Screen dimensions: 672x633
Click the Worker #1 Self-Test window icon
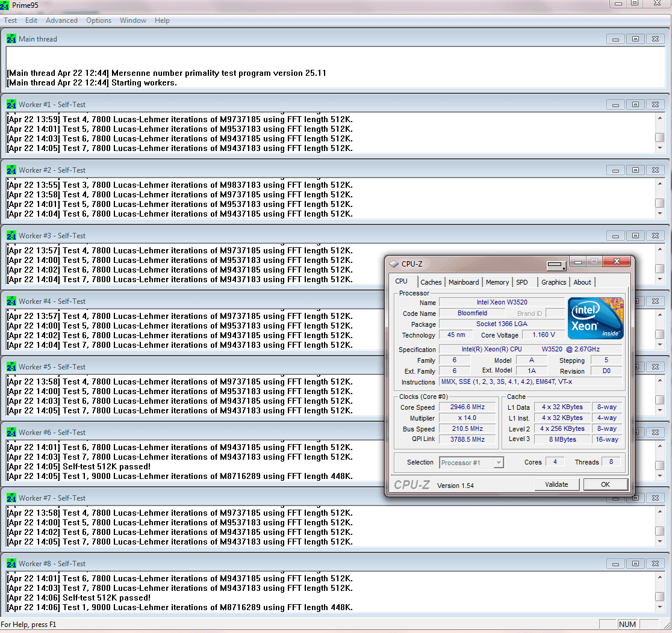tap(11, 105)
